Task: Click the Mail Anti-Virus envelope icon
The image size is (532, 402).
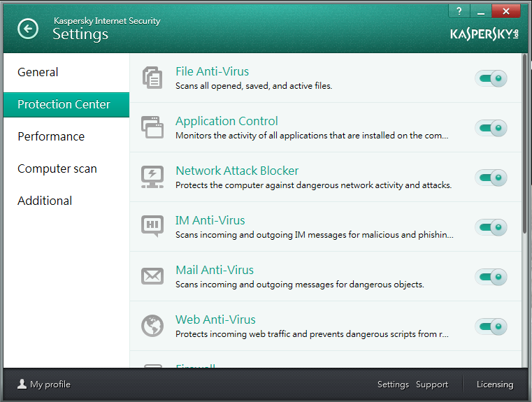Action: pos(152,276)
